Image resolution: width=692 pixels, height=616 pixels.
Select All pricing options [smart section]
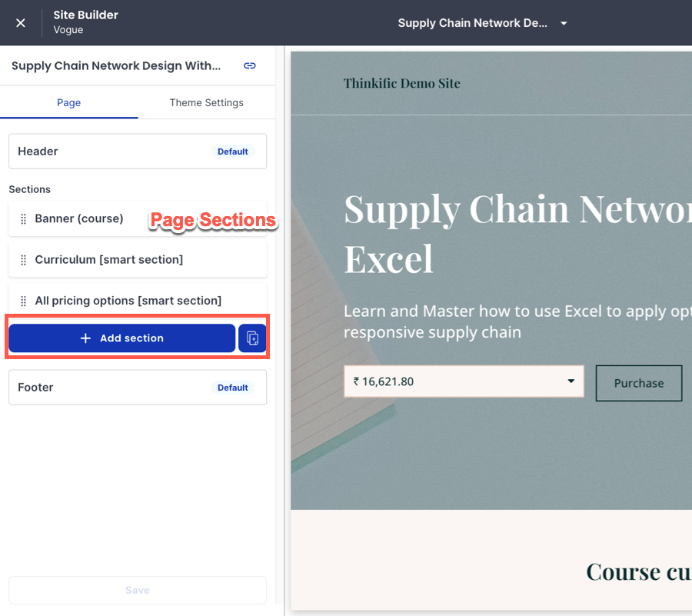pyautogui.click(x=128, y=301)
